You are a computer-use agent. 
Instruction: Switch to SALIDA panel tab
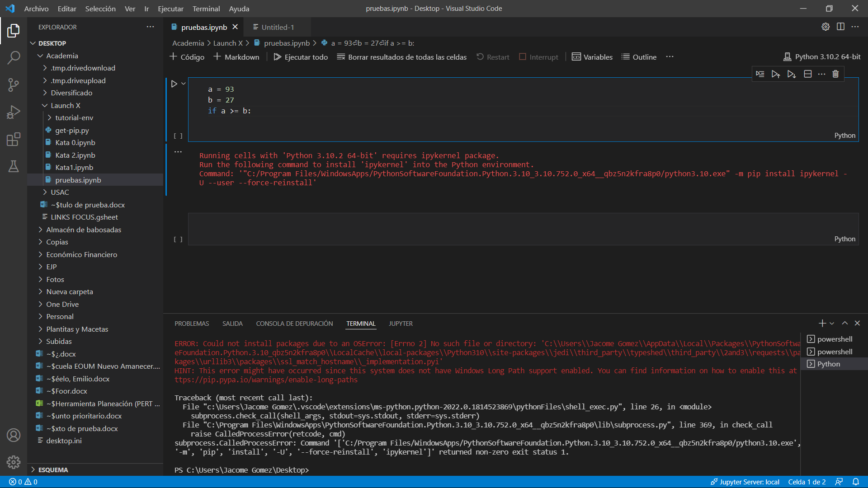[x=232, y=324]
